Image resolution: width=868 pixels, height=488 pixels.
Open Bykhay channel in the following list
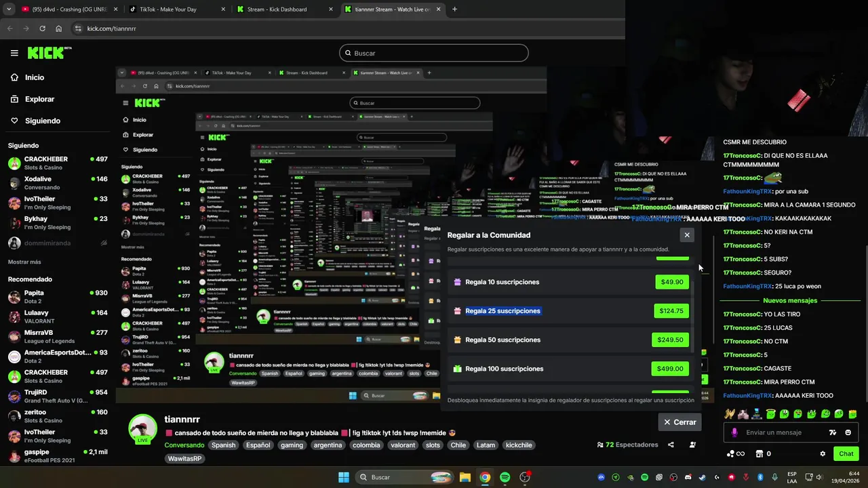point(58,222)
